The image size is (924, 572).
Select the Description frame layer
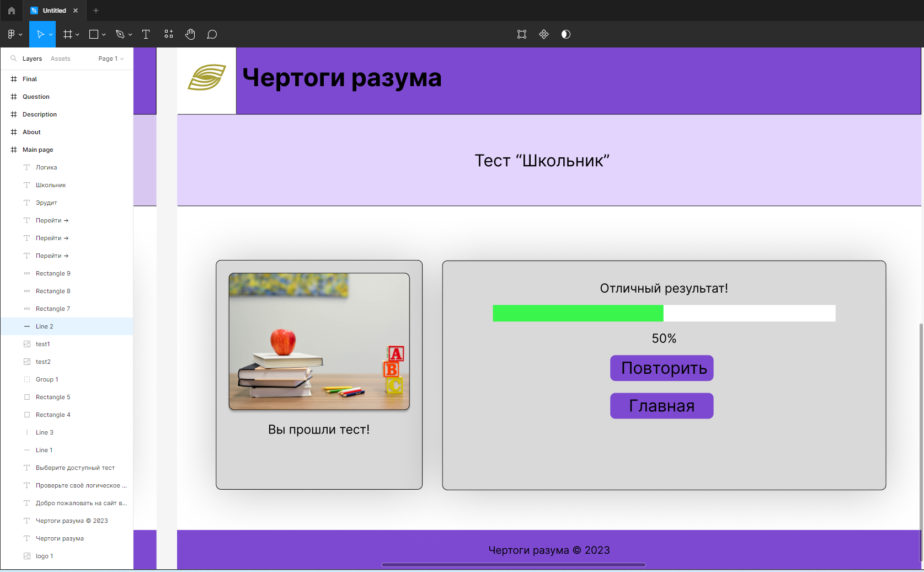click(x=67, y=114)
